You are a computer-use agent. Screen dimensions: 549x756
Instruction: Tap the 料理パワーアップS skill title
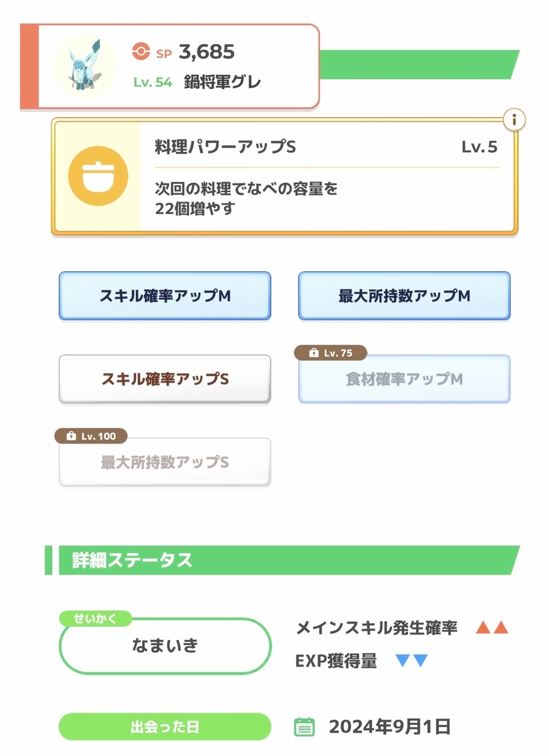point(225,147)
